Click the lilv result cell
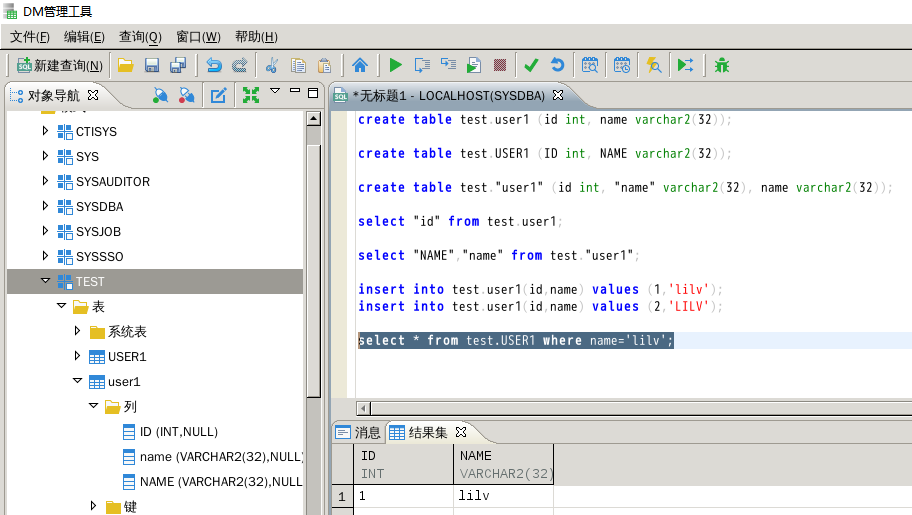 pyautogui.click(x=503, y=496)
